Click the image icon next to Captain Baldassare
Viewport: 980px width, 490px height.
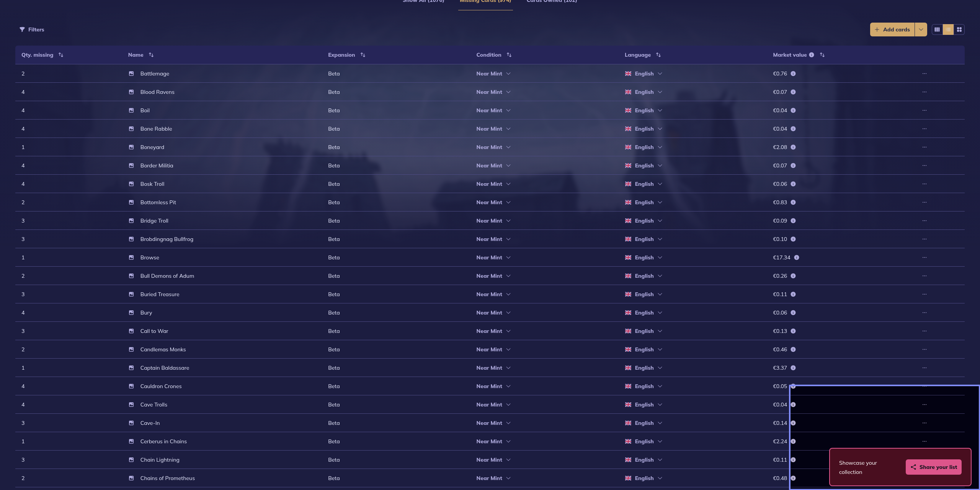[131, 368]
